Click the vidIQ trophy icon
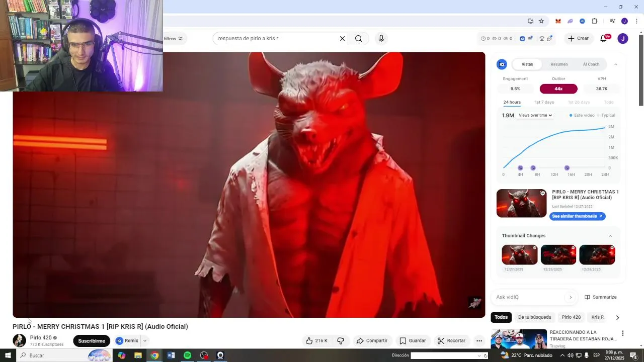 [542, 38]
